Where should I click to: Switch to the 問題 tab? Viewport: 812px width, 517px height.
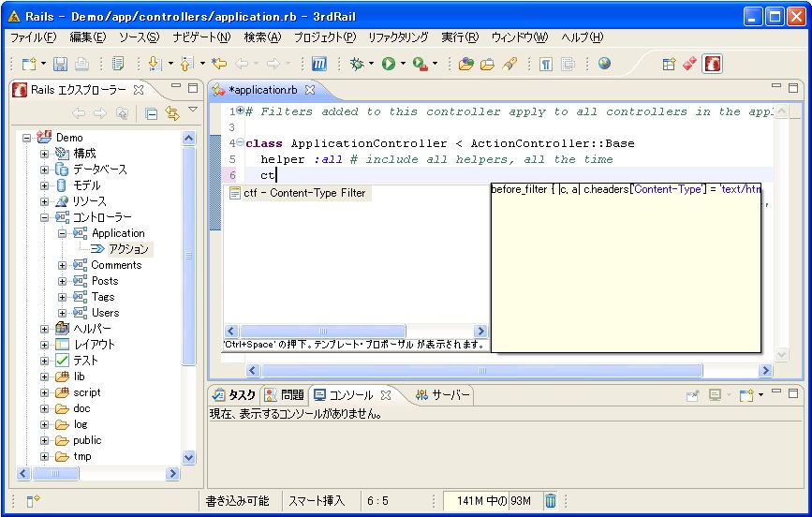click(x=285, y=395)
